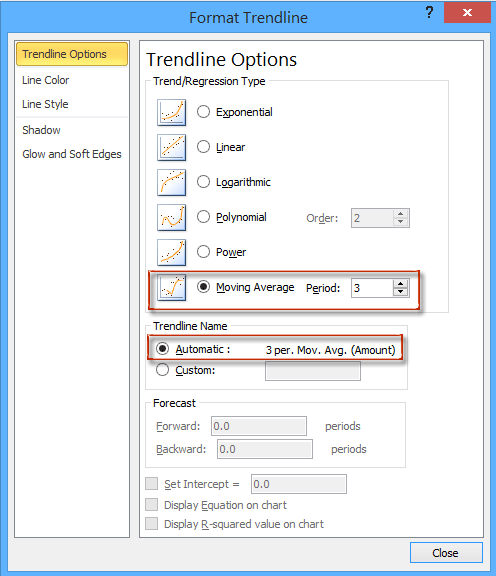Click the Period value input box

(x=372, y=288)
